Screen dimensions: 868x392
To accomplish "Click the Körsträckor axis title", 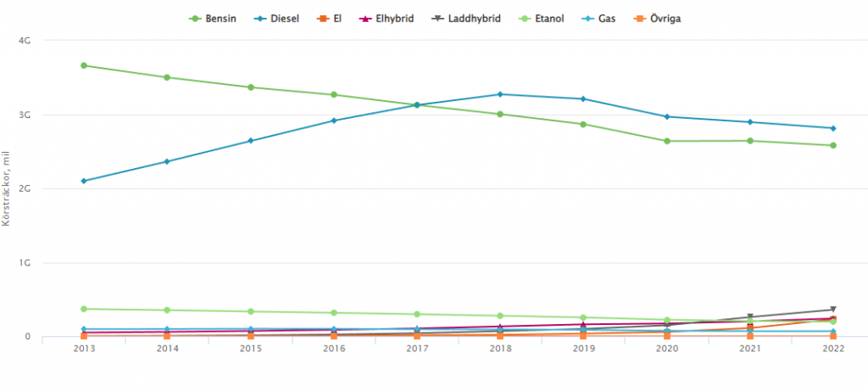I will click(x=7, y=189).
